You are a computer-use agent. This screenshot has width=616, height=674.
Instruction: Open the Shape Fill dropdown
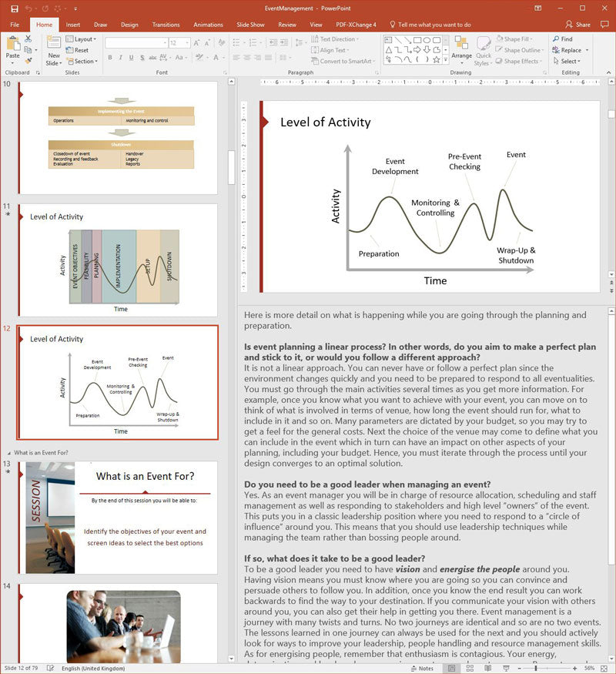point(514,39)
